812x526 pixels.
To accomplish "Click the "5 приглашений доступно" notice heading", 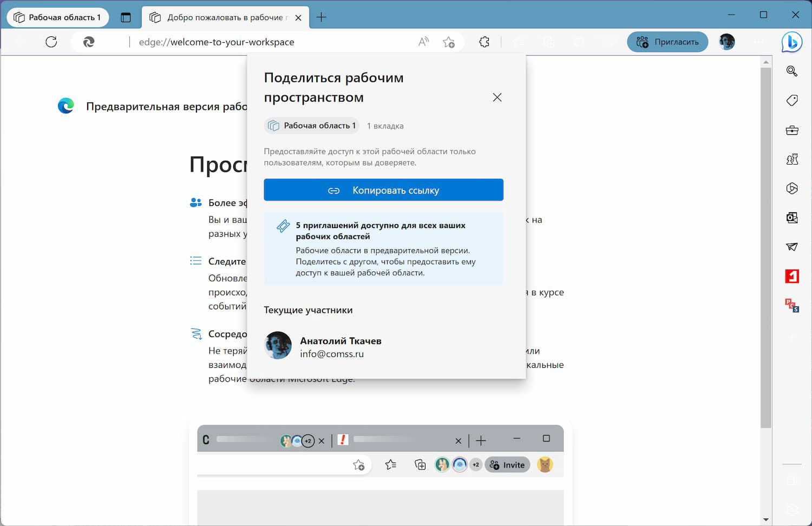I will point(381,231).
